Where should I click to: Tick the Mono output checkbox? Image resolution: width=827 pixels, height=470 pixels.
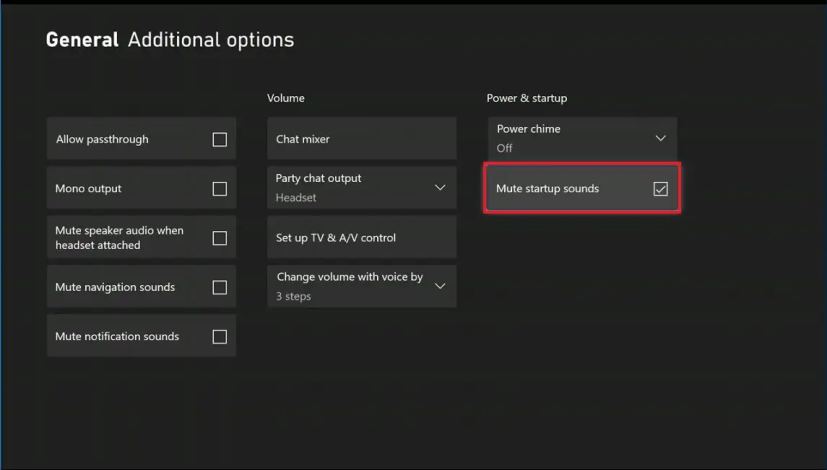(x=219, y=189)
